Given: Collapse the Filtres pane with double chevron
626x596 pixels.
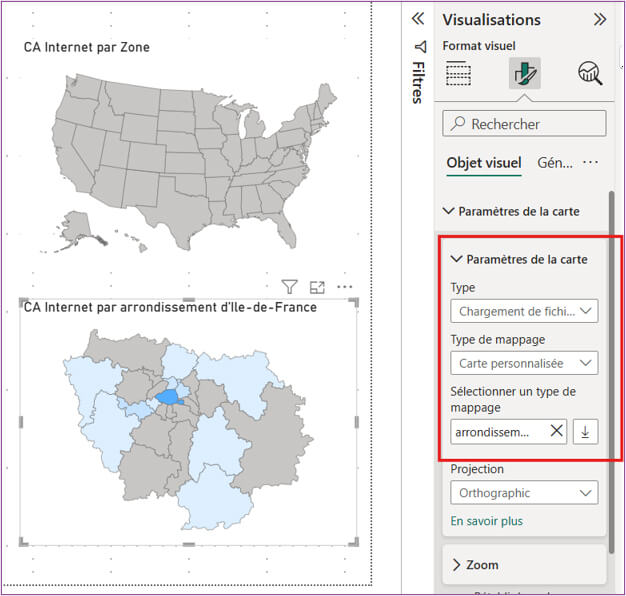Looking at the screenshot, I should coord(418,18).
